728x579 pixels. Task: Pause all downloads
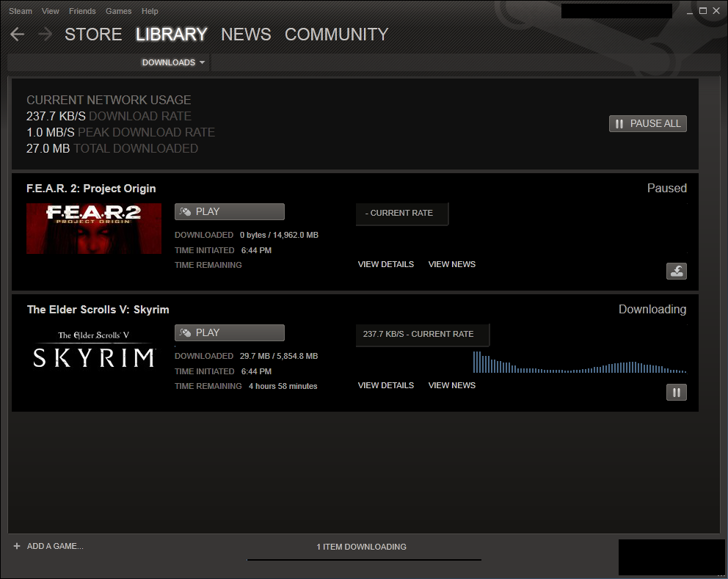coord(648,123)
